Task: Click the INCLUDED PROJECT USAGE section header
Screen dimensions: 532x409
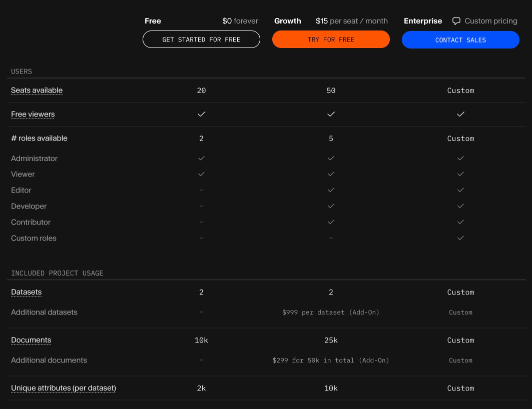Action: tap(57, 273)
